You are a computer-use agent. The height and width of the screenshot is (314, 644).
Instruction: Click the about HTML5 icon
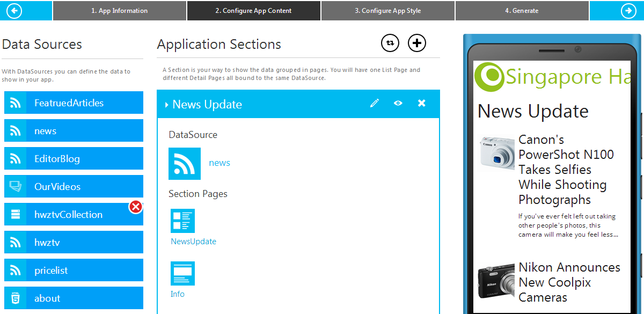coord(16,298)
